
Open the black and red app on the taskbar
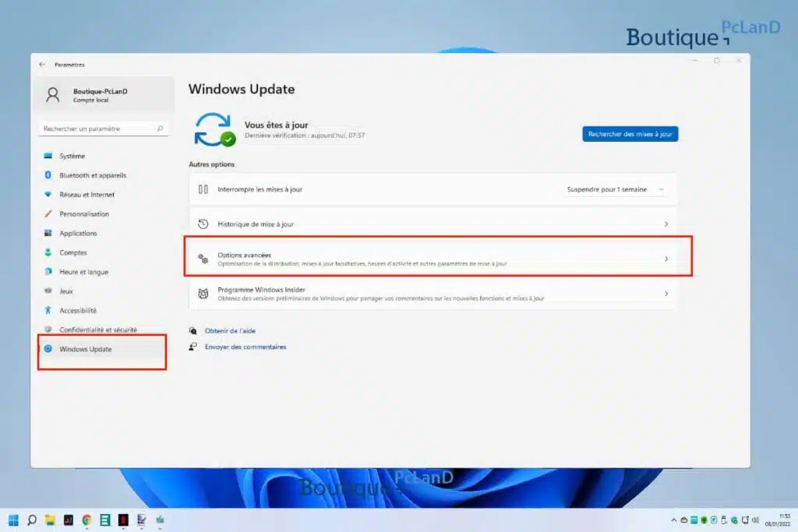coord(123,520)
